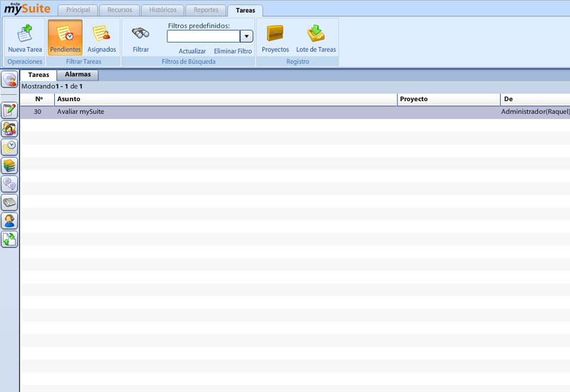570x392 pixels.
Task: Switch to the Alarmas sub-tab
Action: 78,75
